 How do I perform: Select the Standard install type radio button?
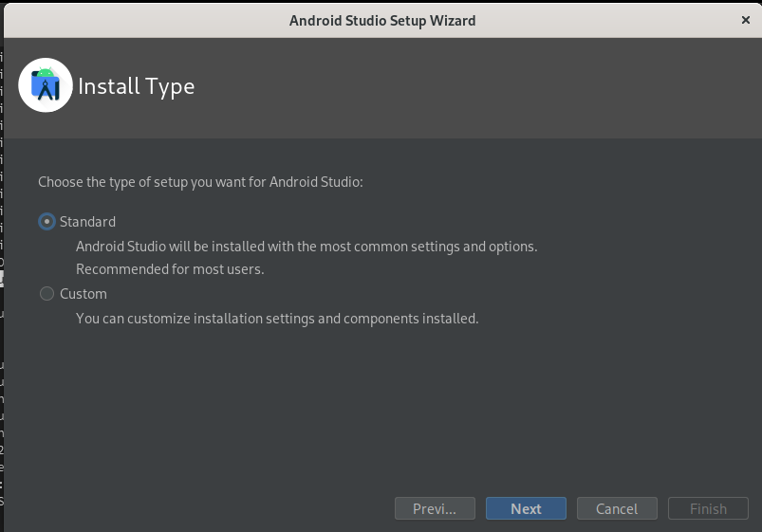46,222
